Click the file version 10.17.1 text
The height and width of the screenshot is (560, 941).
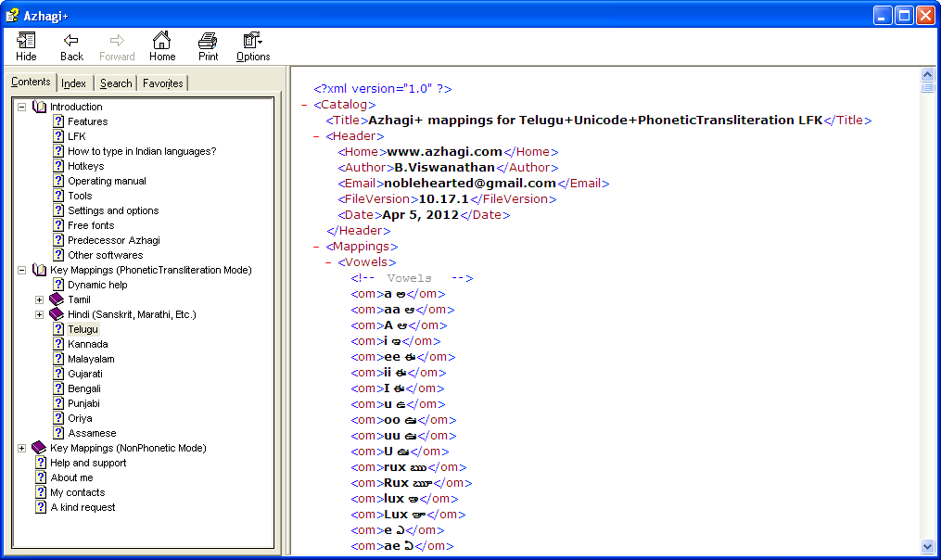443,199
